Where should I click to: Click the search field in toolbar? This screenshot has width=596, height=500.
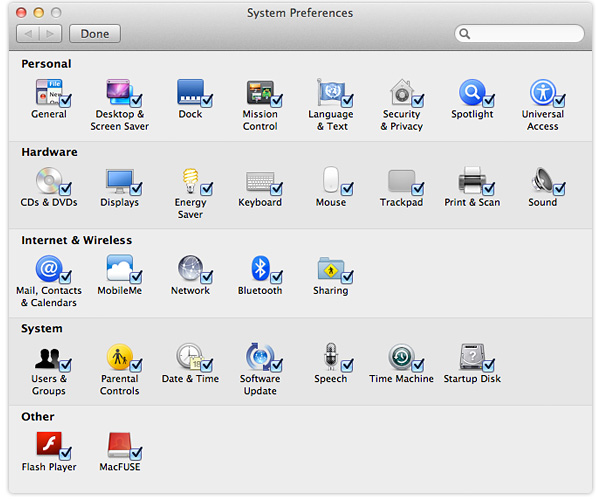pos(519,34)
